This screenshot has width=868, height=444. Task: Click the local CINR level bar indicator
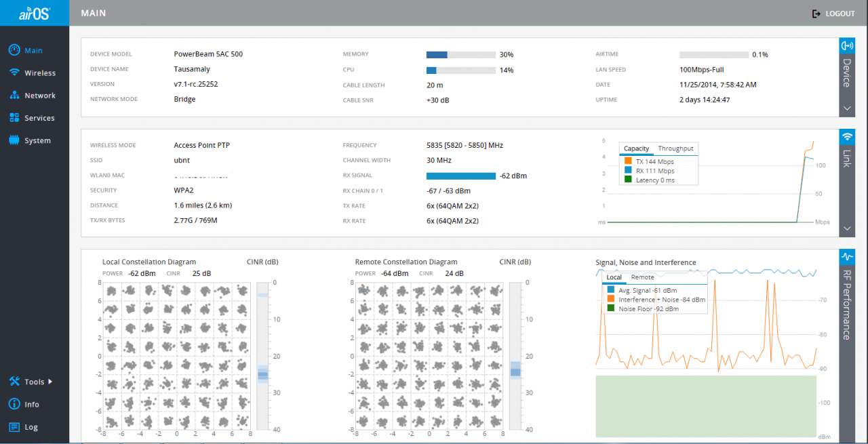coord(263,374)
